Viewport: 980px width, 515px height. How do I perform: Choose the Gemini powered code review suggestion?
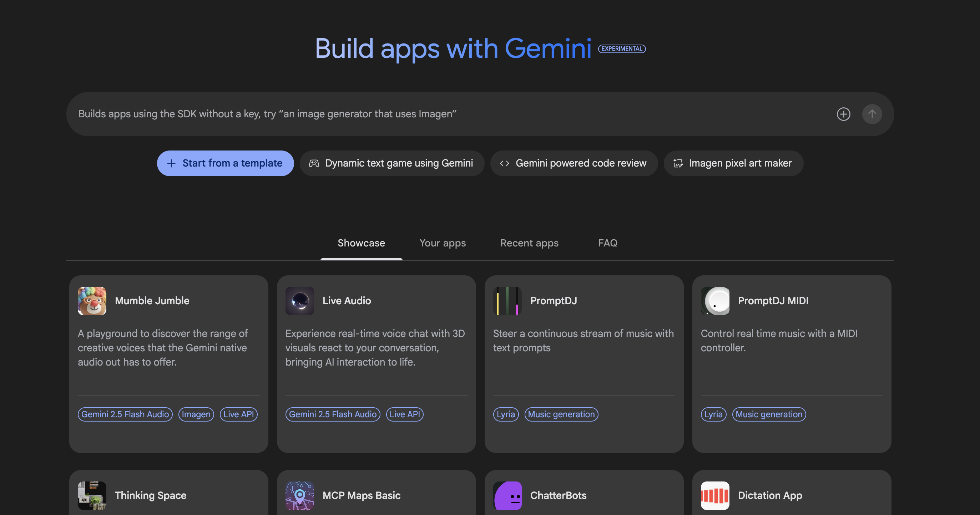574,163
